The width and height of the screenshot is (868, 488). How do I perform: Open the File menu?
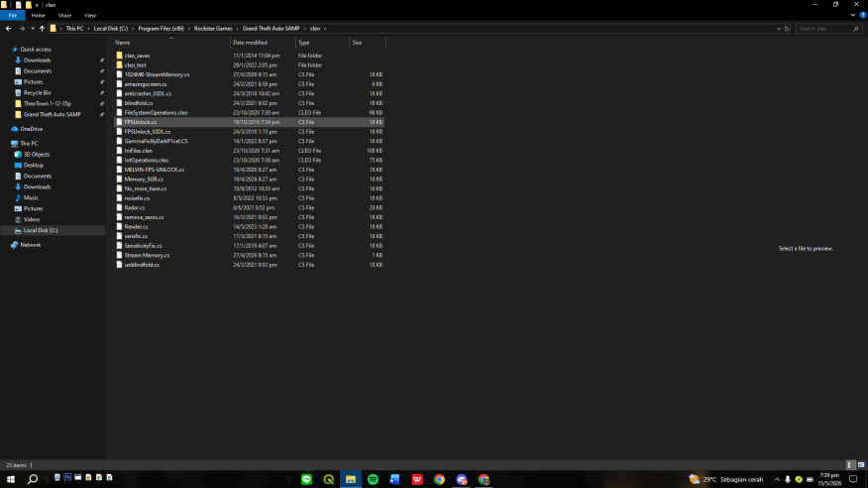pyautogui.click(x=12, y=16)
